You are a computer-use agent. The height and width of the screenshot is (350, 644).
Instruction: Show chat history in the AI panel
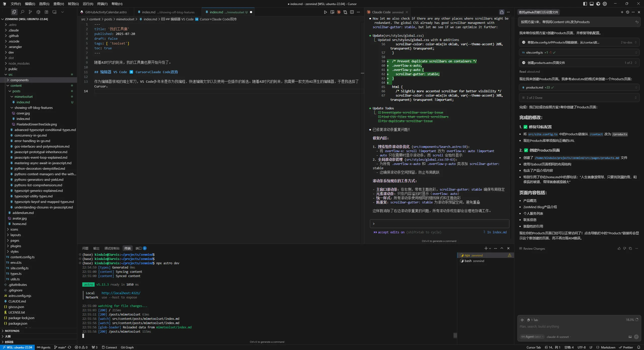point(628,12)
